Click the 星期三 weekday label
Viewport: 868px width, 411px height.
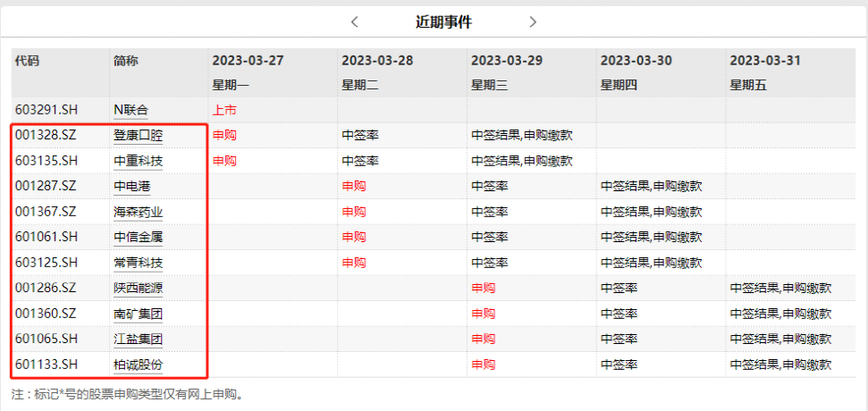click(x=489, y=86)
